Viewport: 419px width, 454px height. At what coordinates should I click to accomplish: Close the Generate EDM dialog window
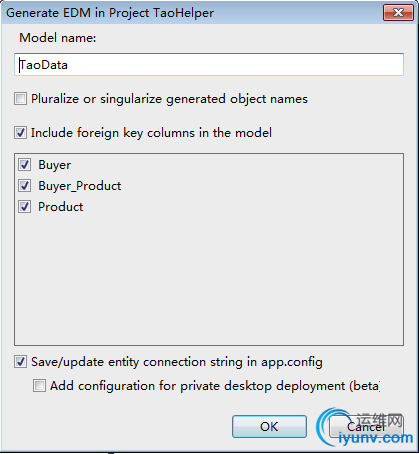[x=398, y=13]
